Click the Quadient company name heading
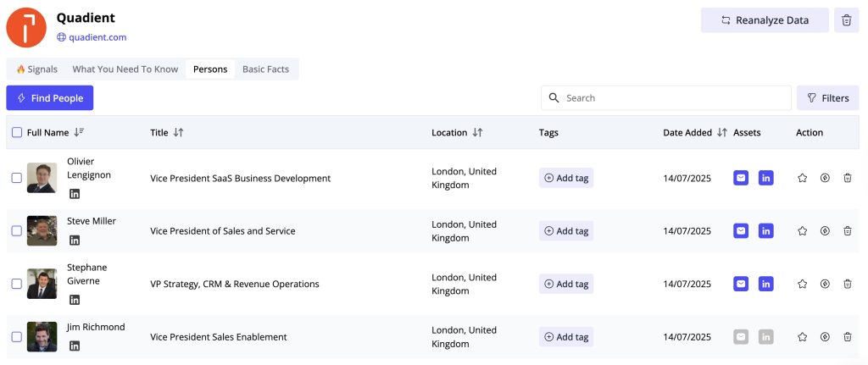Viewport: 868px width, 365px height. pos(86,18)
